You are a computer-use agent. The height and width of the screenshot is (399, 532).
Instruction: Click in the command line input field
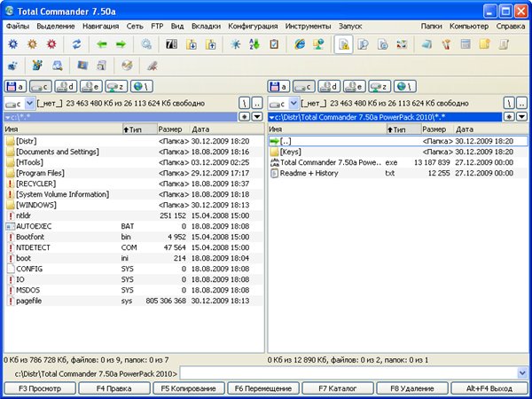[348, 373]
